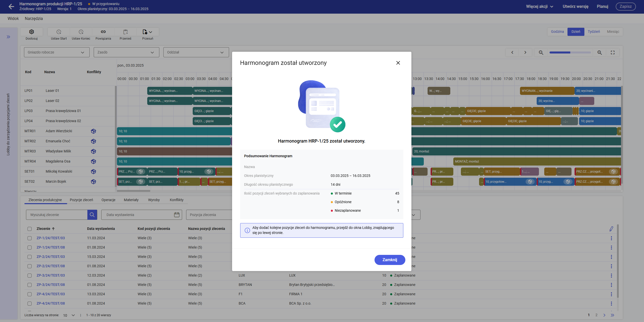Switch to the Operacje tab

pyautogui.click(x=108, y=200)
